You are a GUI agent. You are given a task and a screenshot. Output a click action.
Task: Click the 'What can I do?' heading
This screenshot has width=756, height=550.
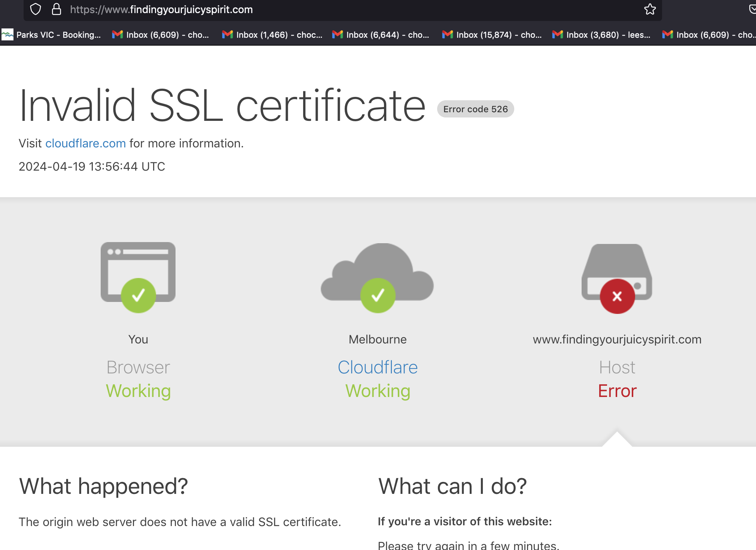pos(452,486)
